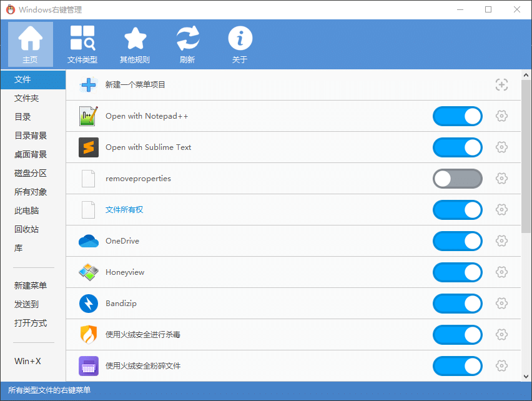Open settings gear for Open with Notepad++
Screen dimensions: 532x401
coord(501,116)
